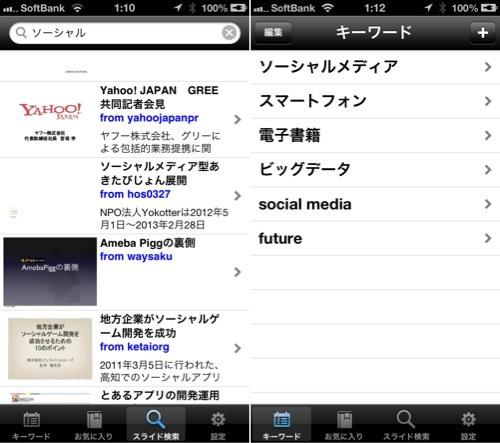Open the social media keyword row
The height and width of the screenshot is (443, 500).
pyautogui.click(x=375, y=204)
